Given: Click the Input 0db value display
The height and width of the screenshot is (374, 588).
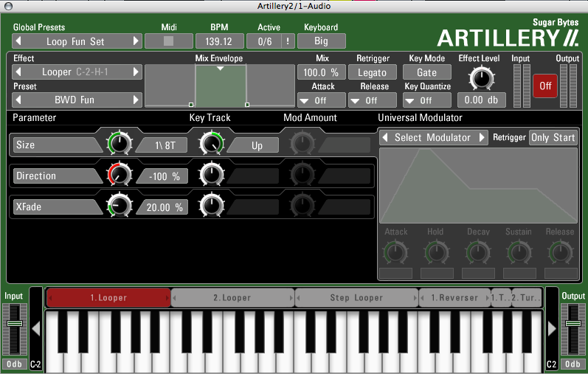Looking at the screenshot, I should click(14, 364).
